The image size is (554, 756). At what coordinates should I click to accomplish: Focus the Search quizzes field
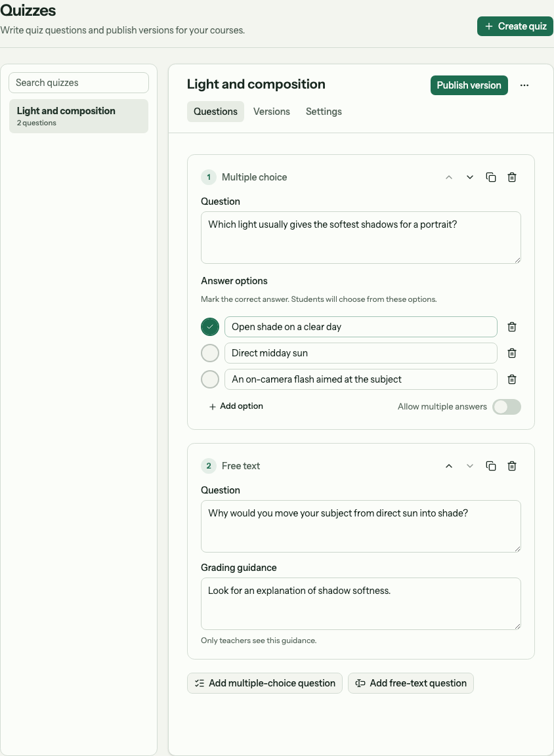(x=79, y=83)
